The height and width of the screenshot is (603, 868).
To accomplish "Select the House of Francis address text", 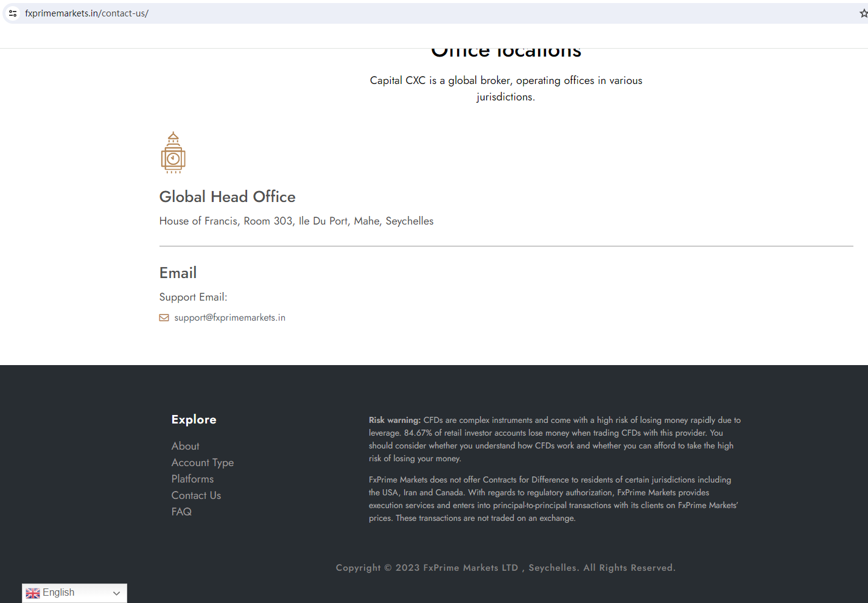I will (296, 221).
